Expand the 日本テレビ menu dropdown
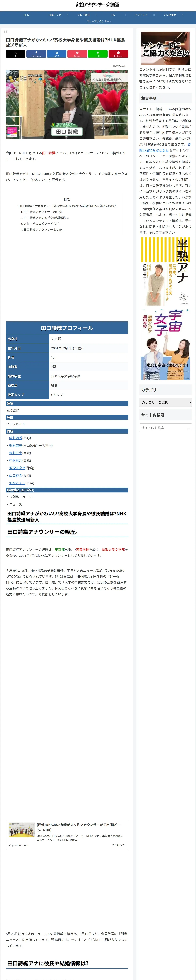 coord(68,15)
